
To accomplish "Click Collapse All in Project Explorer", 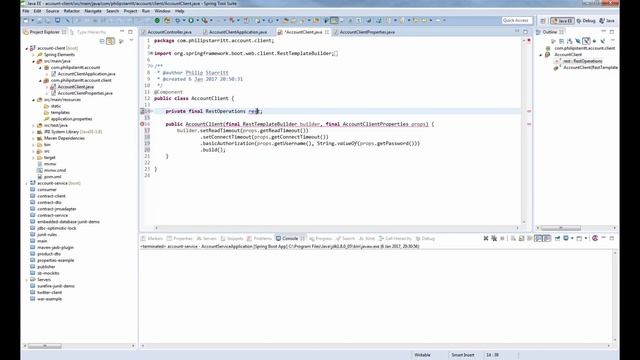I will tap(102, 41).
